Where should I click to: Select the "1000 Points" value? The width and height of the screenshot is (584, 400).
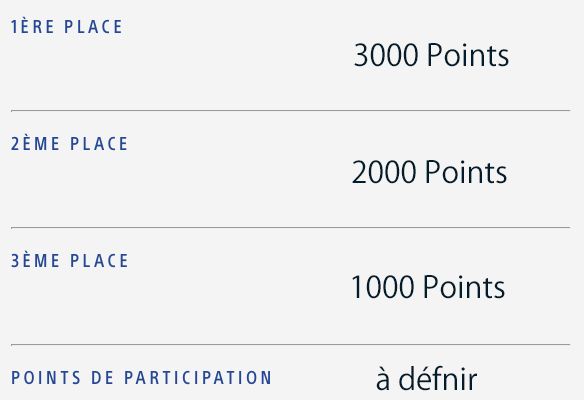tap(428, 287)
